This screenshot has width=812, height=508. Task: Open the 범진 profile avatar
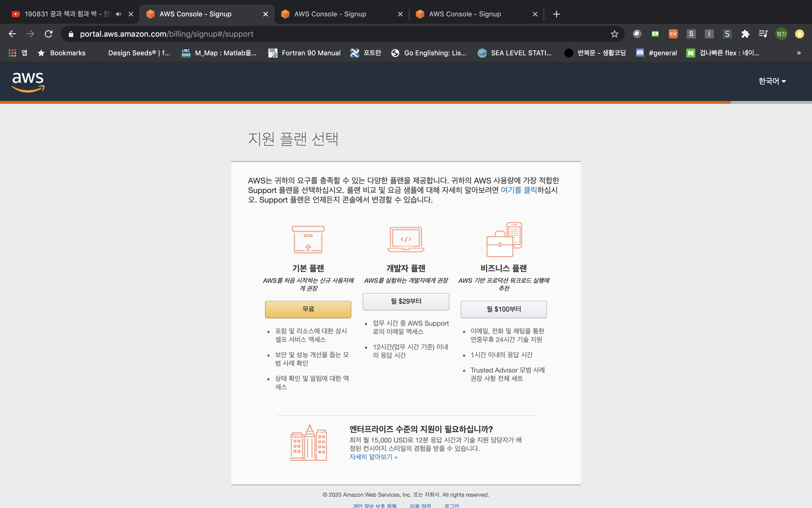(782, 34)
